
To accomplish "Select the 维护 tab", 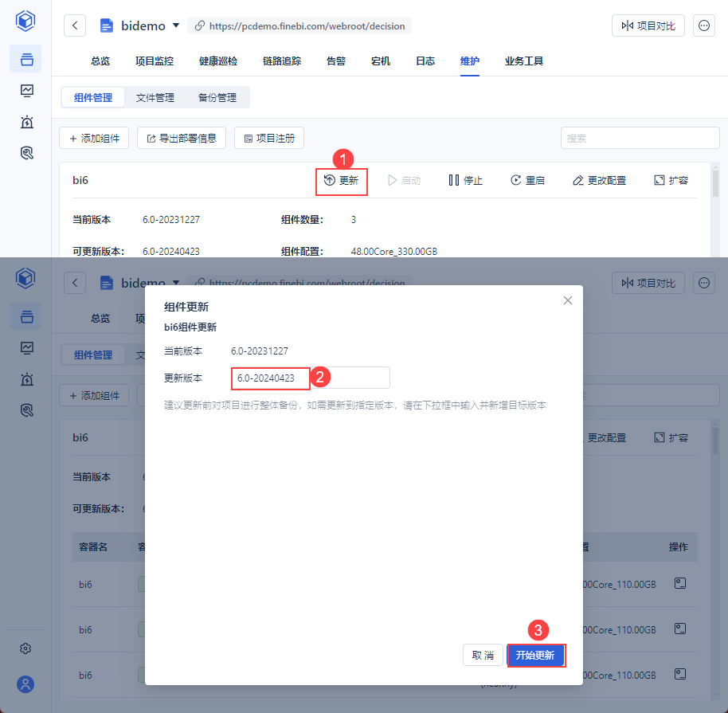I will 470,61.
